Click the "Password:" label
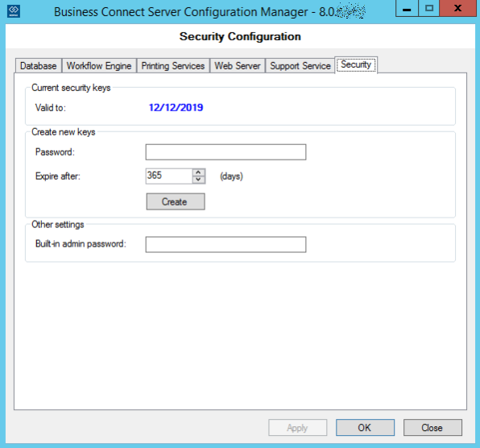The image size is (480, 448). click(x=55, y=152)
